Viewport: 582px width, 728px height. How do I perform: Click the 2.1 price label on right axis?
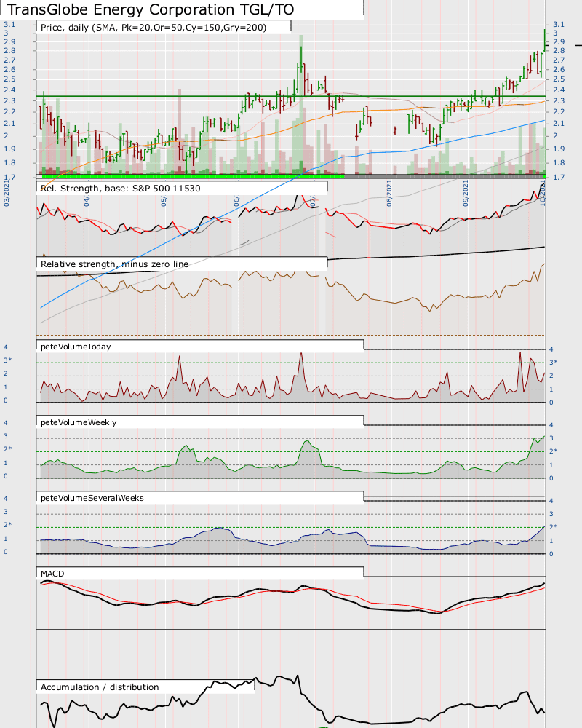[559, 124]
